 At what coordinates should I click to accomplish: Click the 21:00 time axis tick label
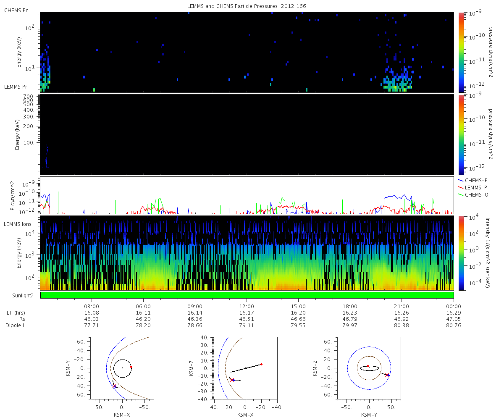(402, 306)
